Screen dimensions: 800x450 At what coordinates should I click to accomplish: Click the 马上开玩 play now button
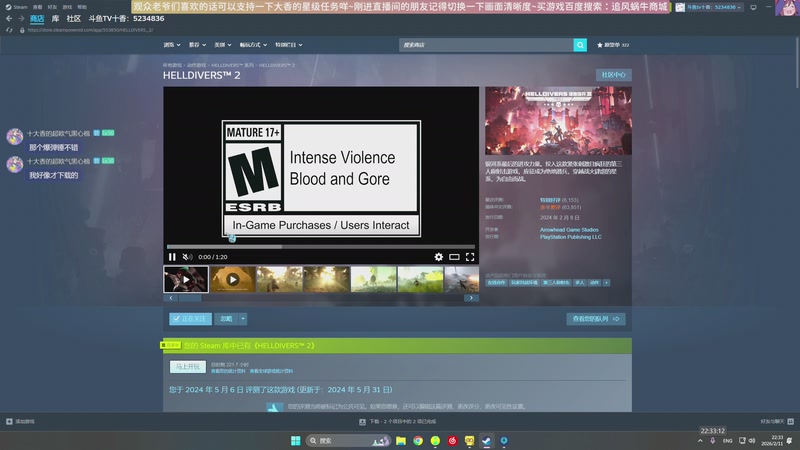coord(187,367)
